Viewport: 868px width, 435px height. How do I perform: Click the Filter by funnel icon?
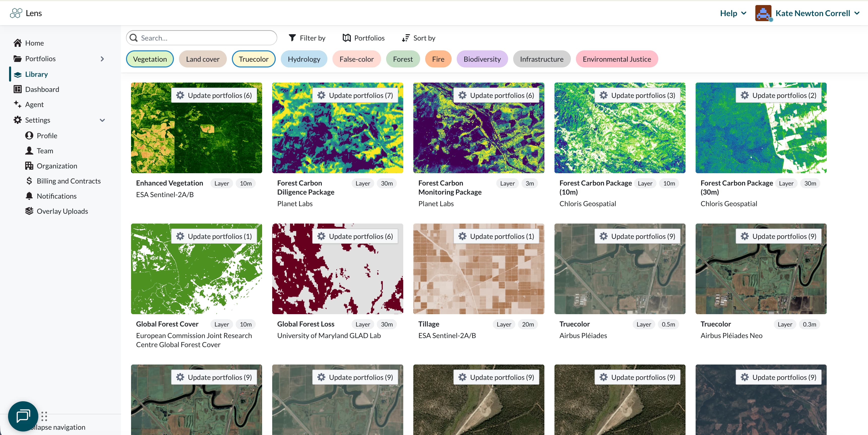pos(292,38)
